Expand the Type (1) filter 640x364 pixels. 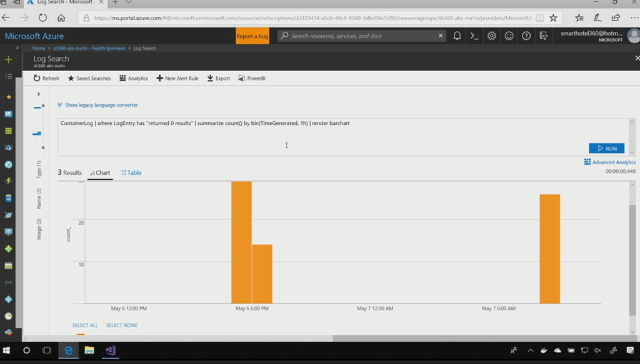click(x=39, y=169)
